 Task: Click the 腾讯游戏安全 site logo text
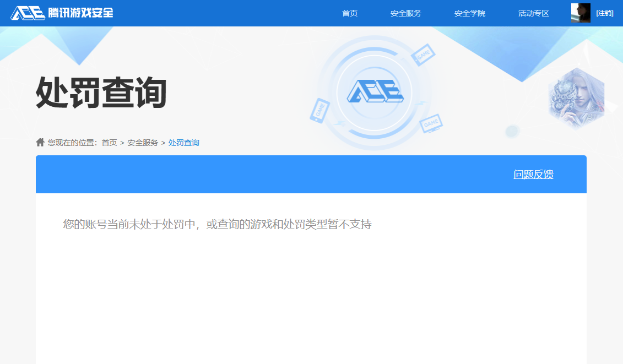point(80,12)
